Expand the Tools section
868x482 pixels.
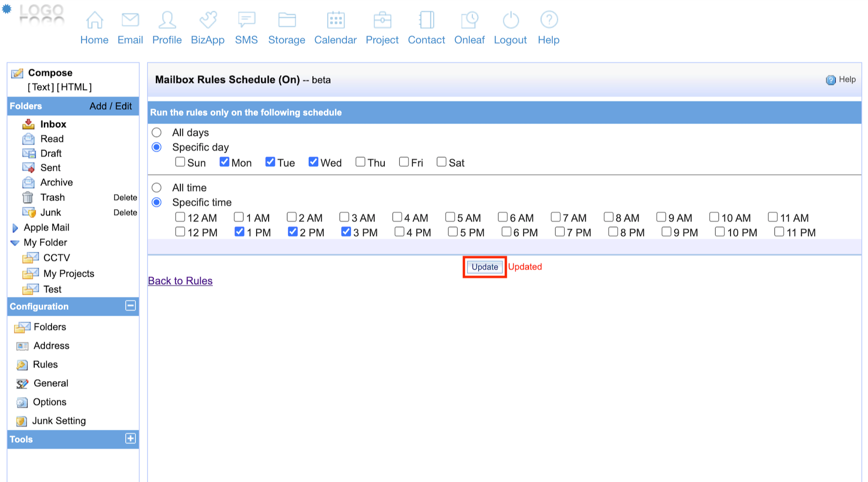pyautogui.click(x=130, y=439)
